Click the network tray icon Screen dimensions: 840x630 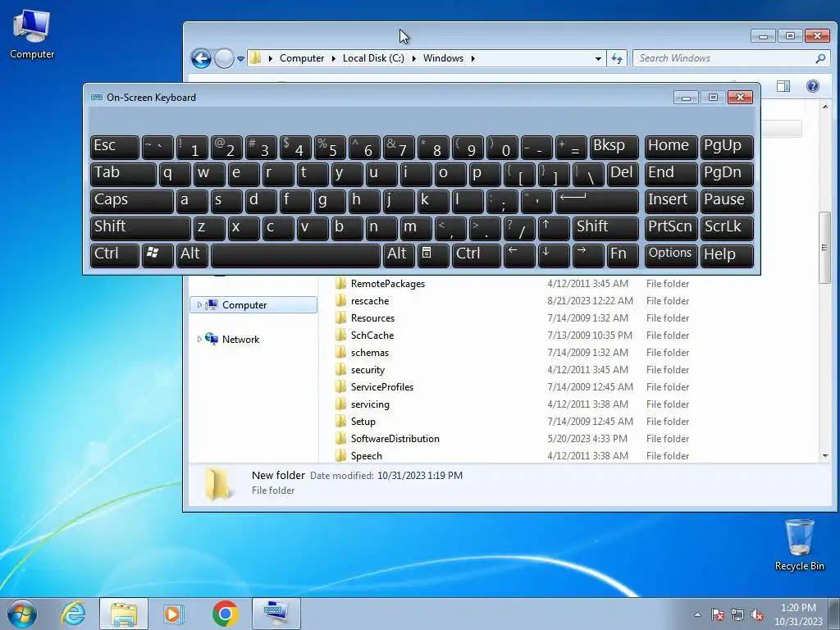click(x=737, y=615)
